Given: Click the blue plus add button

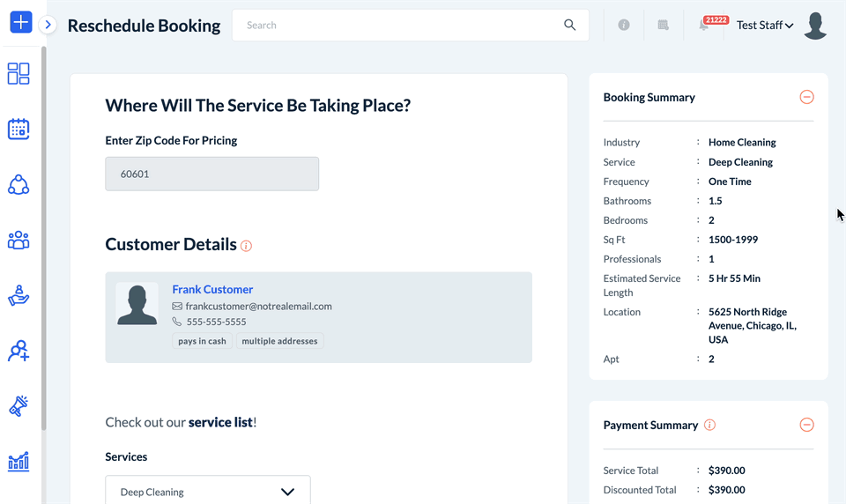Looking at the screenshot, I should pos(20,23).
